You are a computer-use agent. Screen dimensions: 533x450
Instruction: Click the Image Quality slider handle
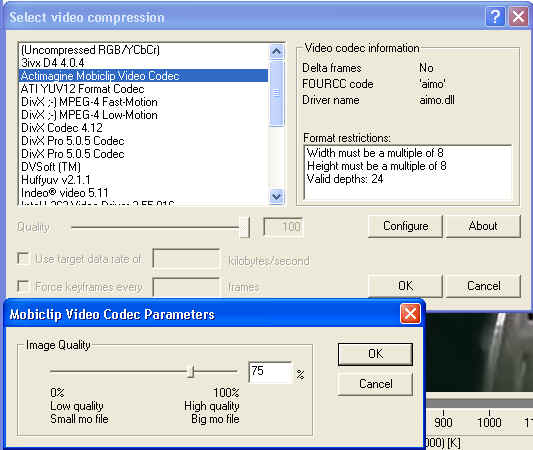191,371
